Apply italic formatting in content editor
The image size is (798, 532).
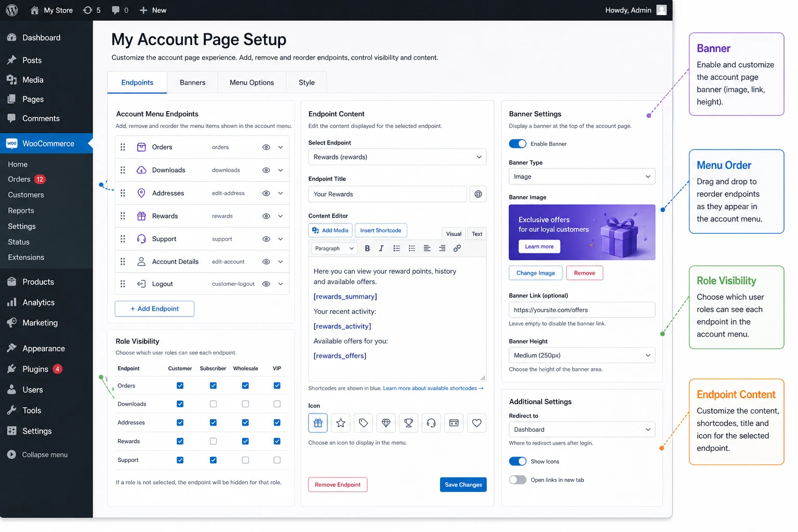pos(381,248)
